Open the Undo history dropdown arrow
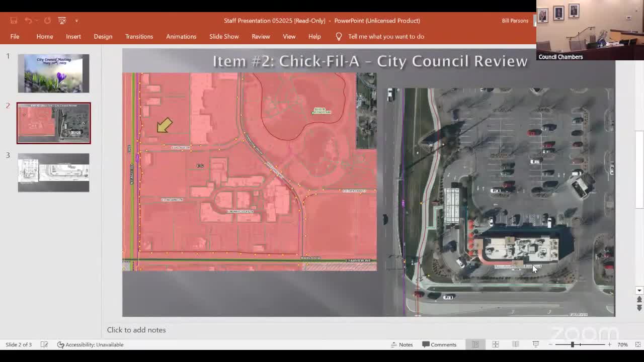Screen dimensions: 644x362 37,21
